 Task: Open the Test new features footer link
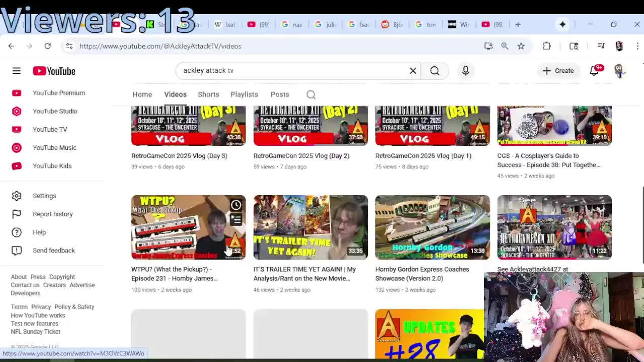35,324
